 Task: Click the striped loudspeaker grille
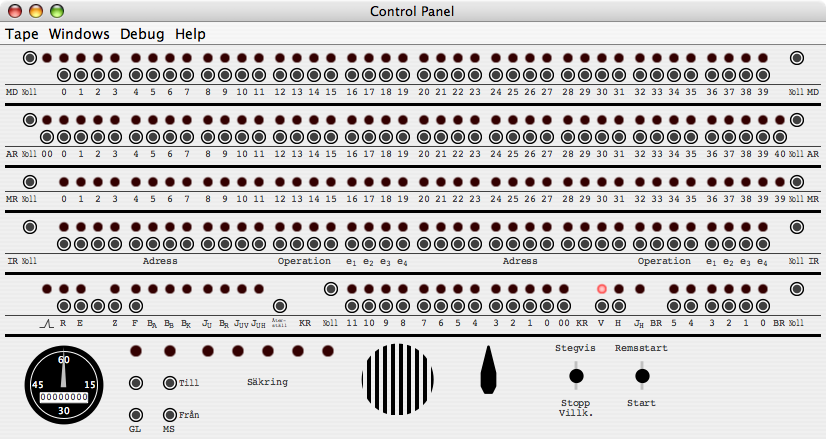(398, 379)
